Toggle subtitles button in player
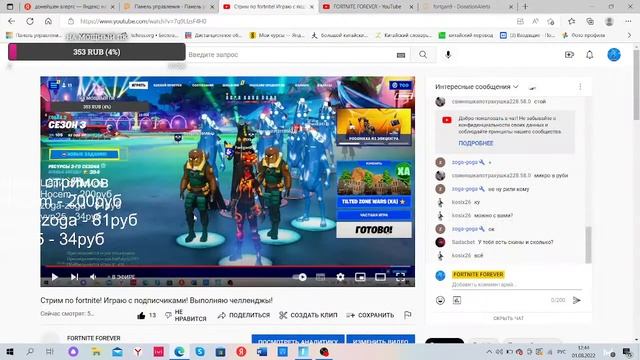Image resolution: width=640 pixels, height=360 pixels. [320, 277]
